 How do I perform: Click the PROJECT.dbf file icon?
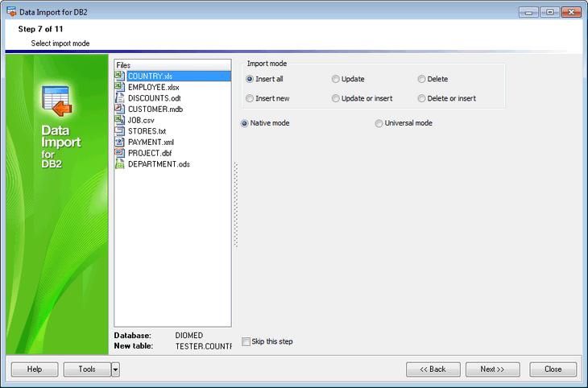[121, 153]
